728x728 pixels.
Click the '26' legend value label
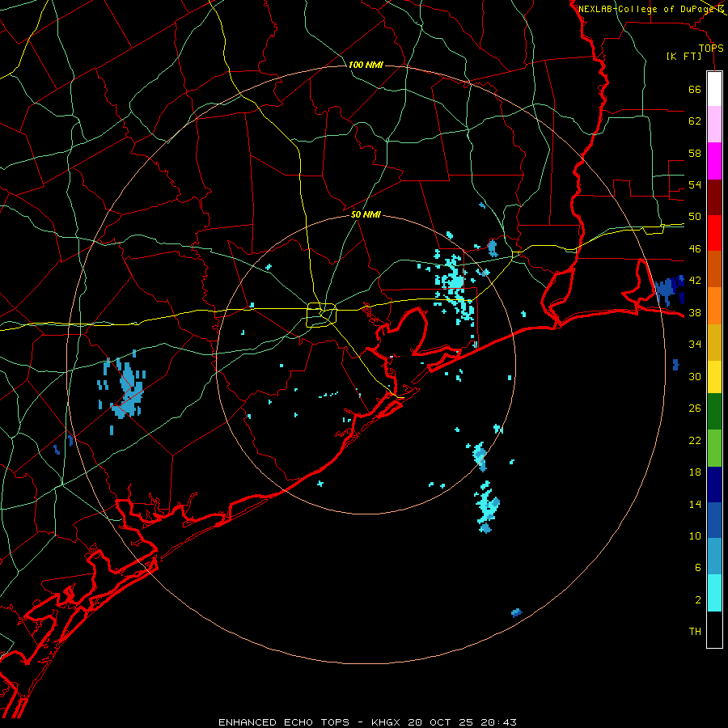(x=695, y=408)
